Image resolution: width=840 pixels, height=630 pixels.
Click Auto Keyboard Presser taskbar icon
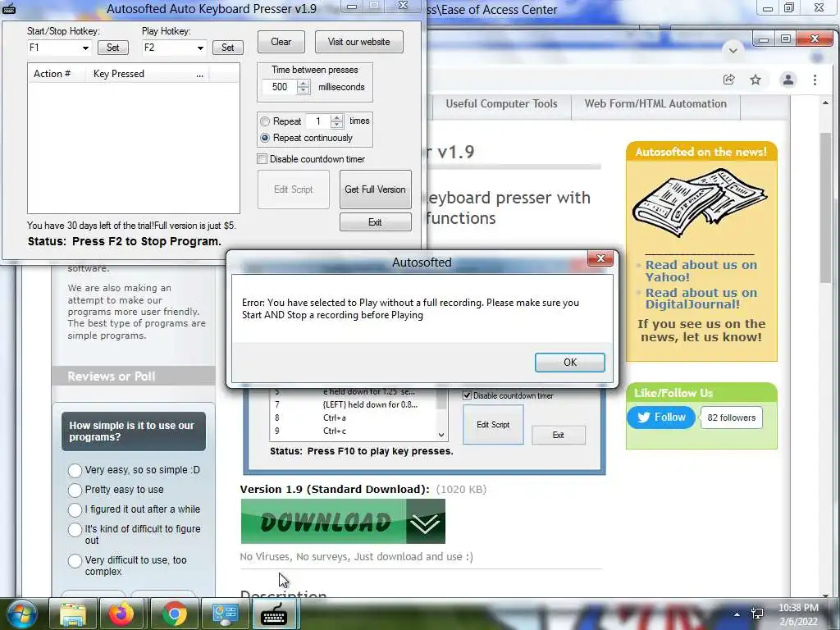[x=275, y=614]
